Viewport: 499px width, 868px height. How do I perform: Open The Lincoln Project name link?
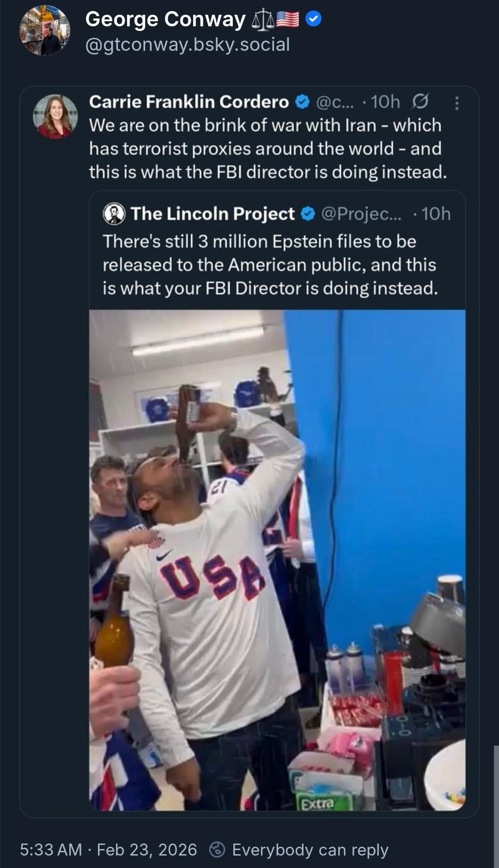click(212, 214)
